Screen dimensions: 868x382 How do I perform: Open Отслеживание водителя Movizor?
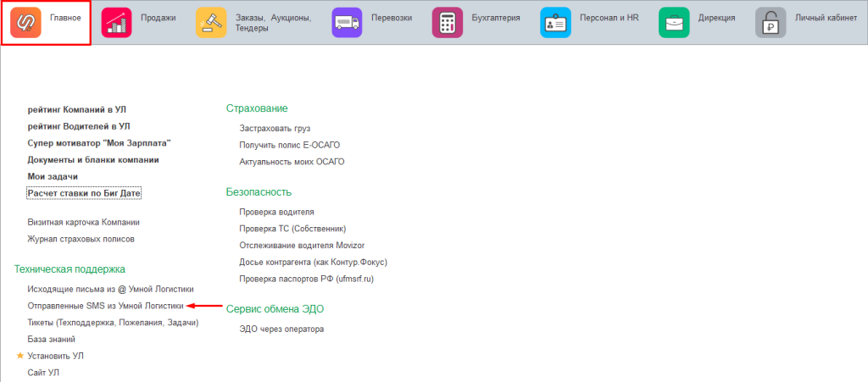[303, 245]
